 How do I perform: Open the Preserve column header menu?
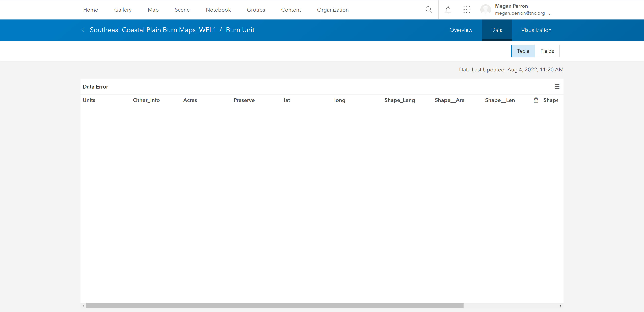[x=244, y=100]
